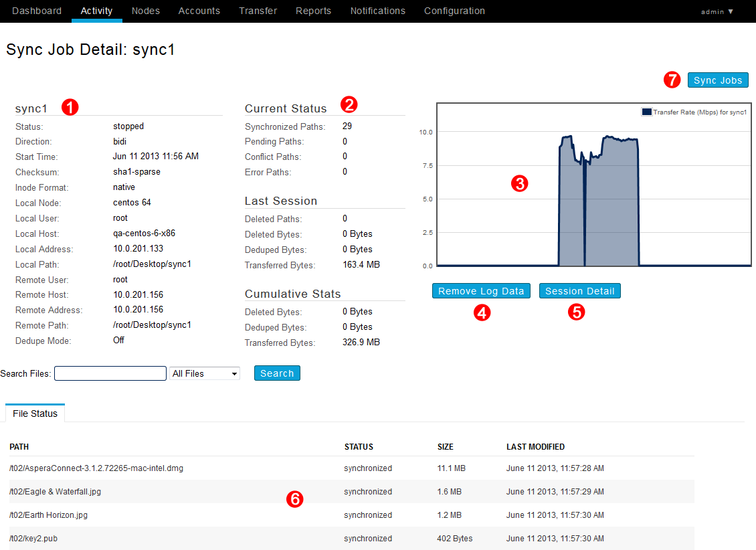Click the Synchronized Paths count 29
Image resolution: width=756 pixels, height=550 pixels.
[x=347, y=126]
